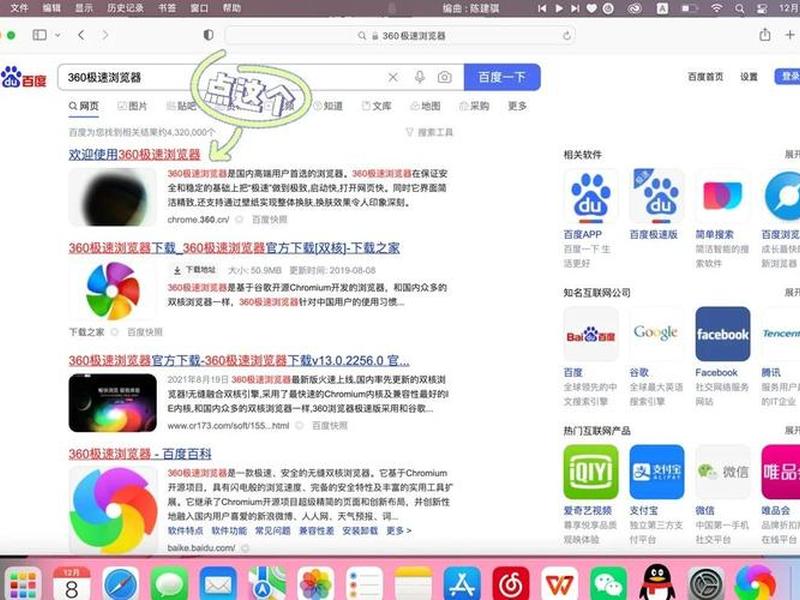Screen dimensions: 800x600
Task: Select the 网页 search tab
Action: click(84, 106)
